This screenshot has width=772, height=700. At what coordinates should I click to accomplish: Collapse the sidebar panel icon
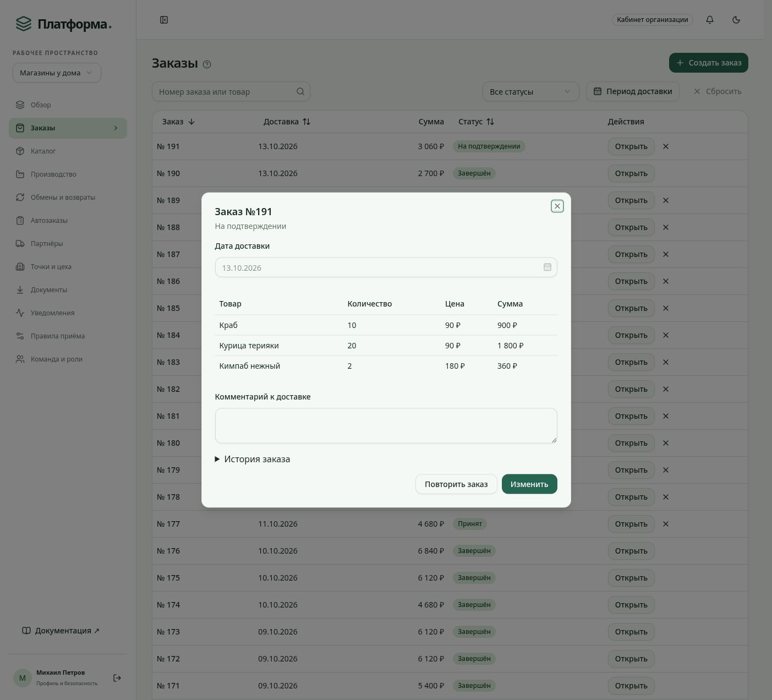(164, 20)
